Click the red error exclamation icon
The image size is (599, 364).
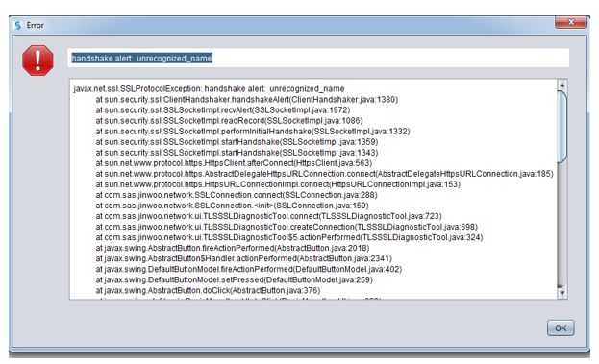click(x=37, y=60)
